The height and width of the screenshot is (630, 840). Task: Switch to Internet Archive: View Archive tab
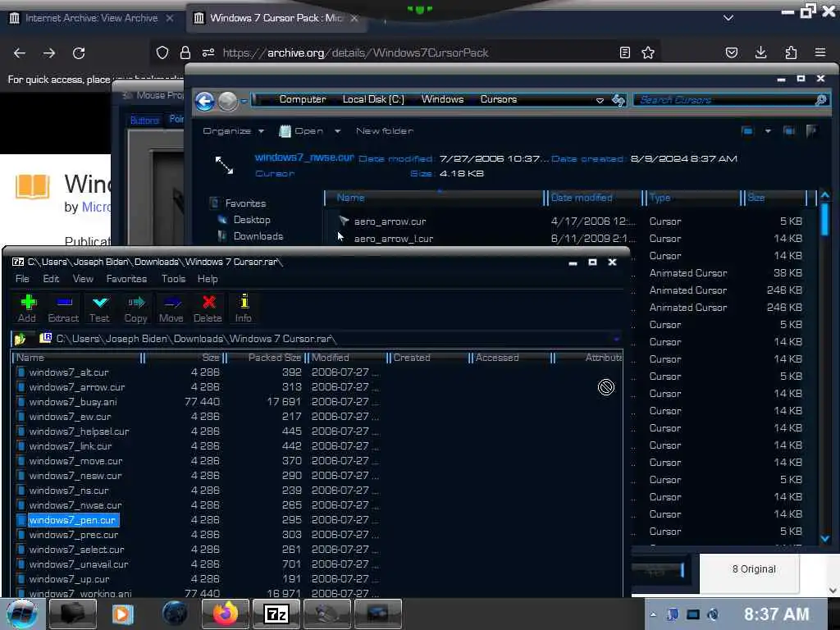click(91, 18)
